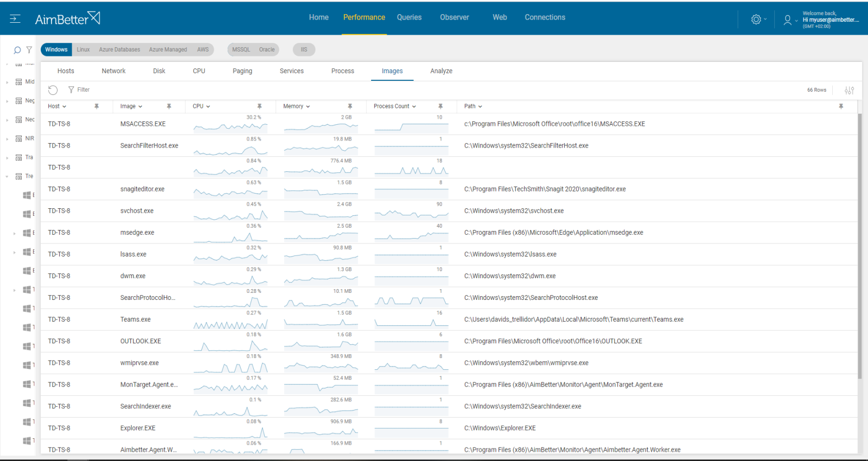Switch to the Services tab
The image size is (868, 461).
click(x=291, y=71)
